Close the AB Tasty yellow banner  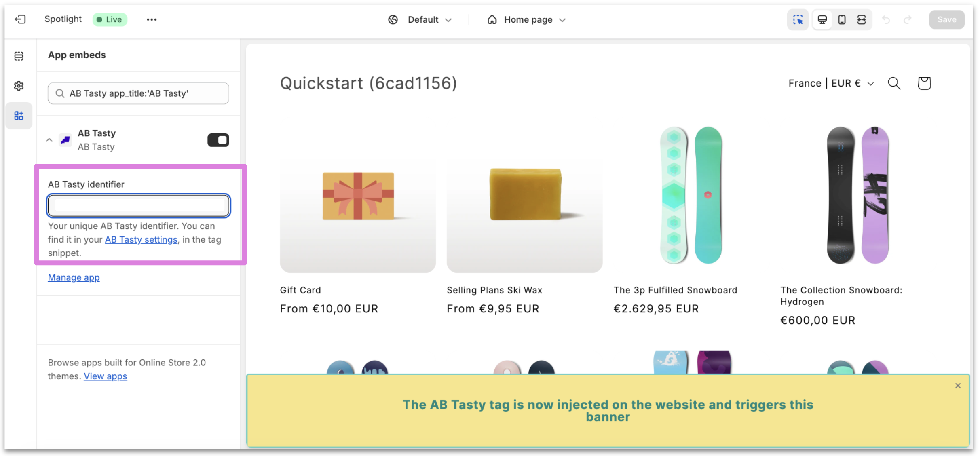[x=958, y=386]
